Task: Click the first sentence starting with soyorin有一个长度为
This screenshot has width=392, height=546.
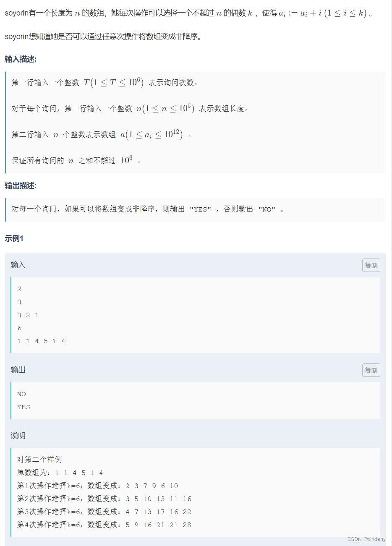Action: tap(188, 13)
